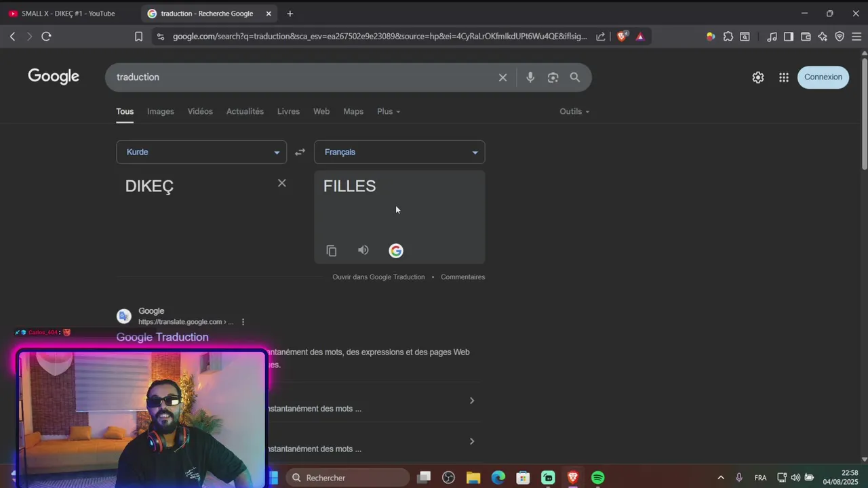Open File Explorer from taskbar
Viewport: 868px width, 488px height.
[473, 478]
